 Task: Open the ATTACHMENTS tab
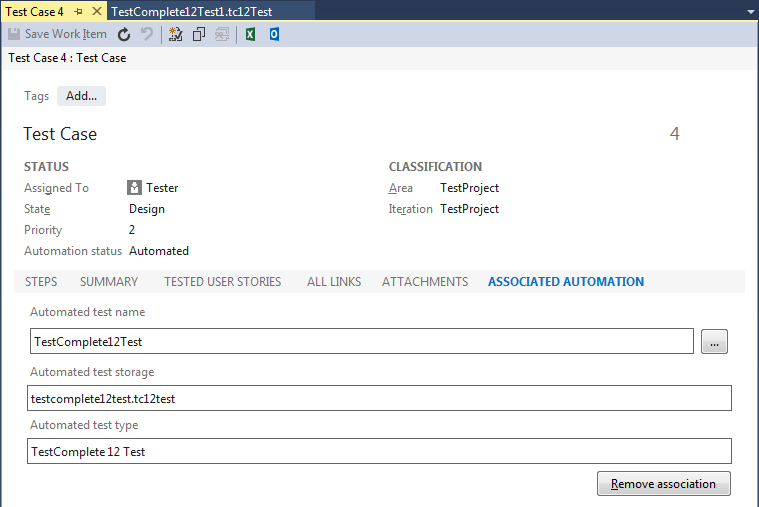(x=425, y=282)
